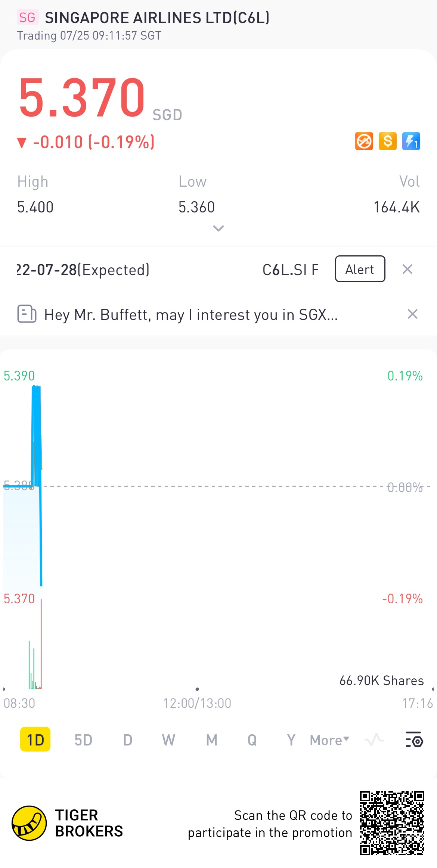Click the Alert button
The height and width of the screenshot is (868, 437).
[360, 269]
